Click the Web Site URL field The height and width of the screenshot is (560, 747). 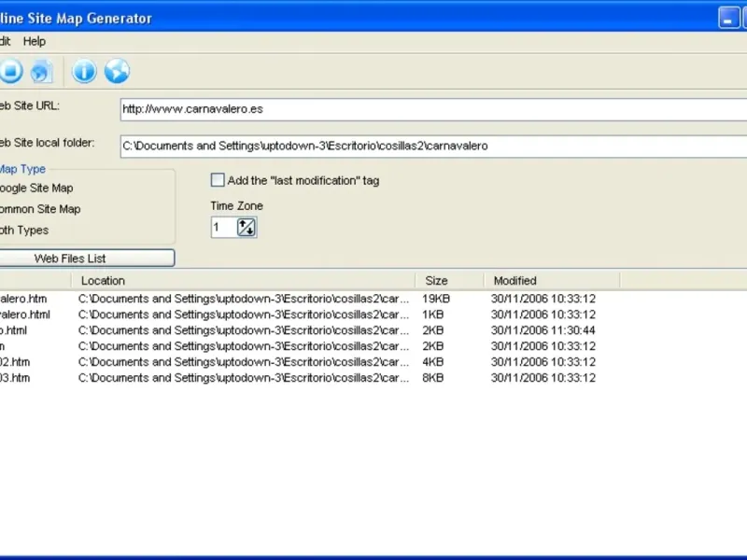[433, 109]
